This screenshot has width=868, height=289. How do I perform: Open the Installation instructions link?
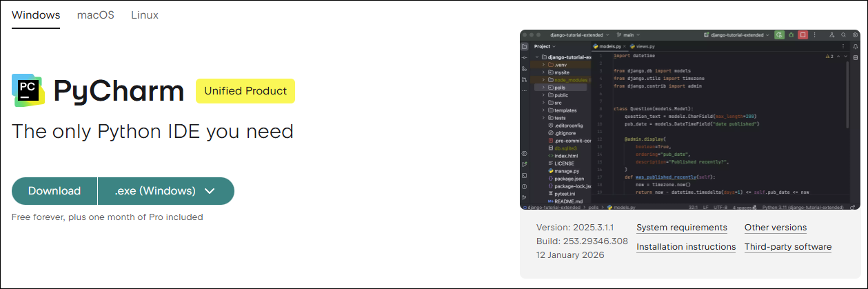click(686, 247)
